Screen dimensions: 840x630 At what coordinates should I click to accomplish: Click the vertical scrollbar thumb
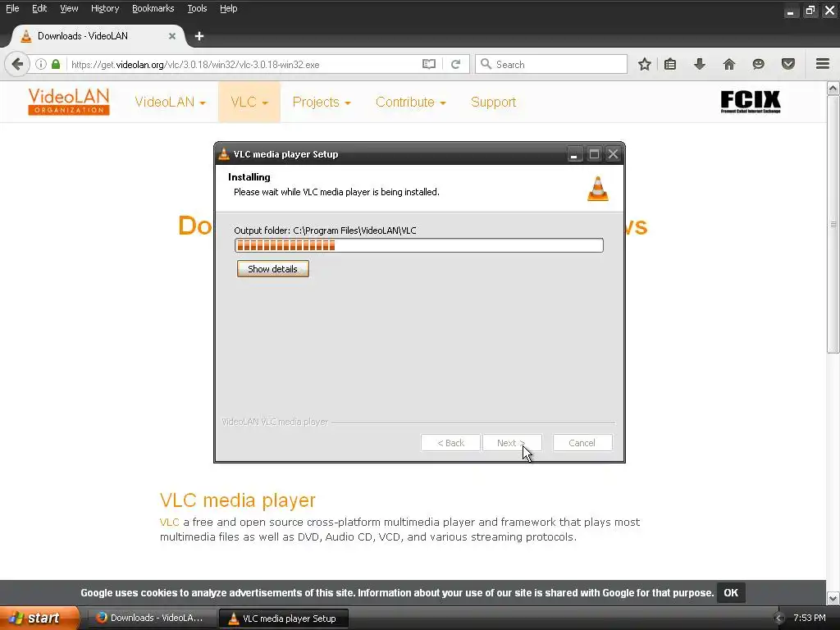833,224
